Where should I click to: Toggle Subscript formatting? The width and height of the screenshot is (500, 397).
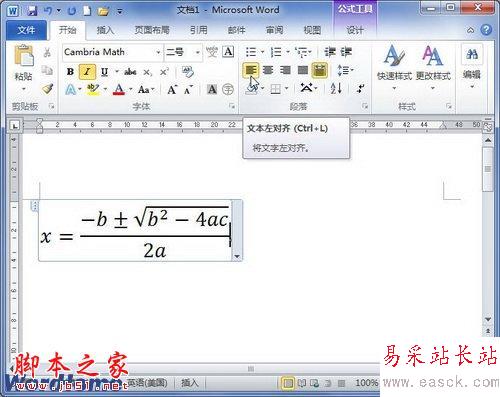[148, 72]
